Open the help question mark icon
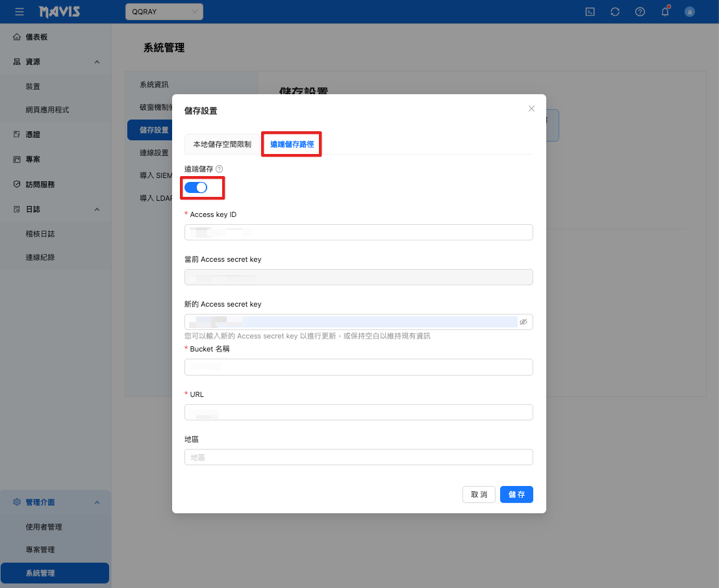This screenshot has width=719, height=588. (x=640, y=12)
